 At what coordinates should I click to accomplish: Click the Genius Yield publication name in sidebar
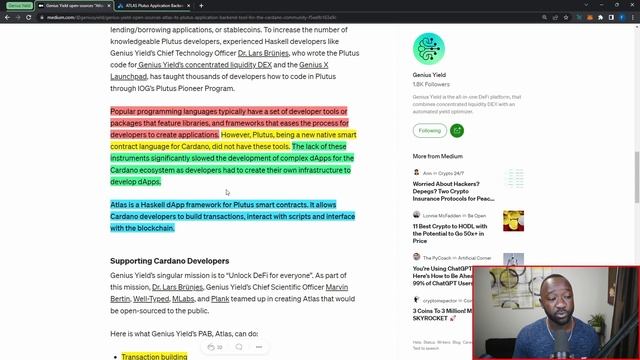[429, 75]
